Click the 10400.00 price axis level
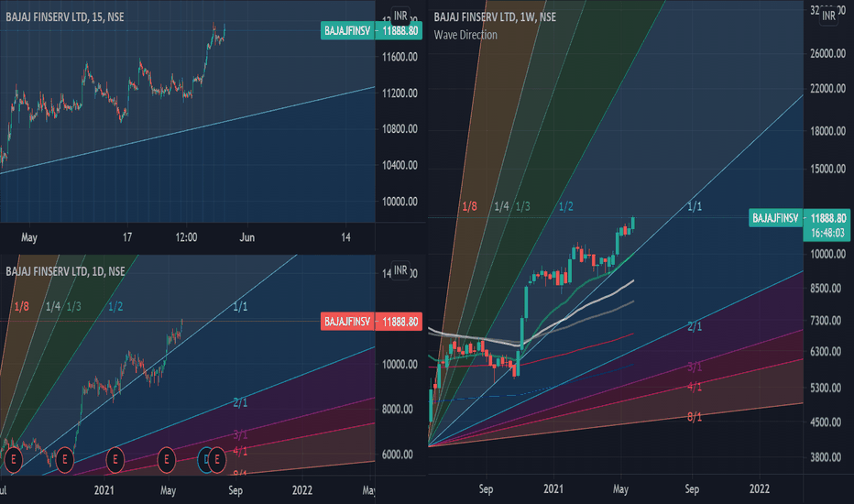 click(400, 165)
